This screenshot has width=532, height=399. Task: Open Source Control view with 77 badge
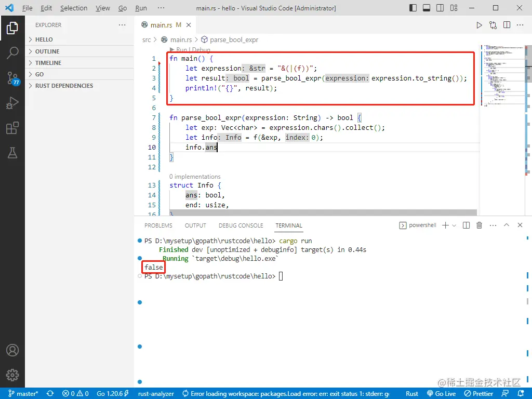(x=13, y=78)
